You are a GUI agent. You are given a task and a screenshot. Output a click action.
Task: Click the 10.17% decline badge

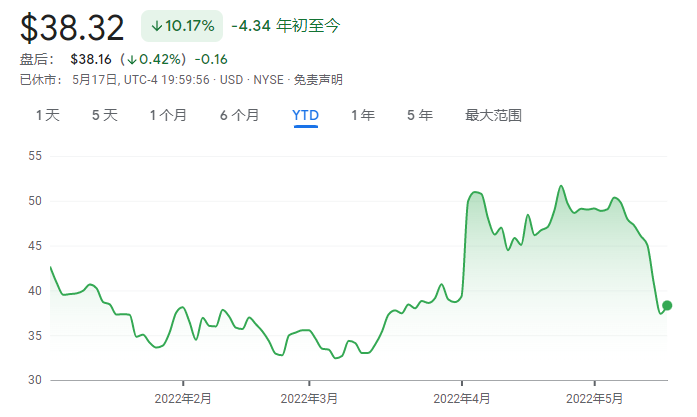tap(182, 26)
